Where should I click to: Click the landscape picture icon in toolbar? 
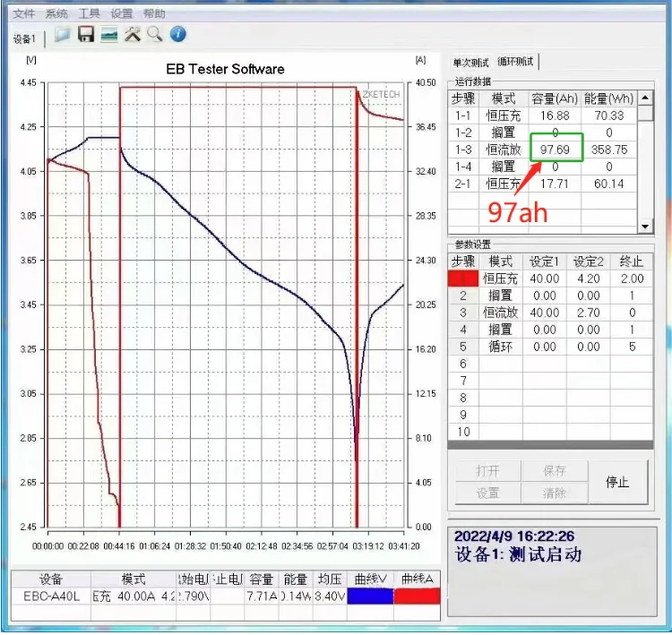[x=109, y=35]
